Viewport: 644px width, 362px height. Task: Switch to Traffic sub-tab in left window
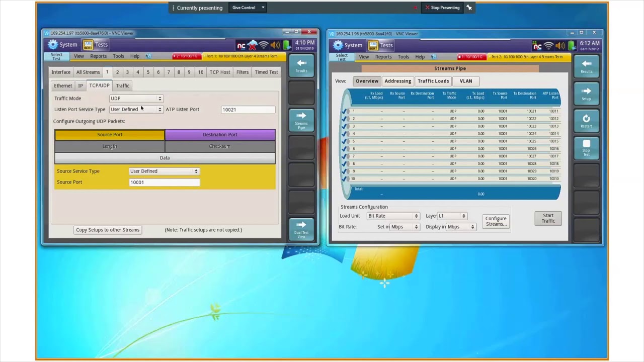[x=123, y=85]
